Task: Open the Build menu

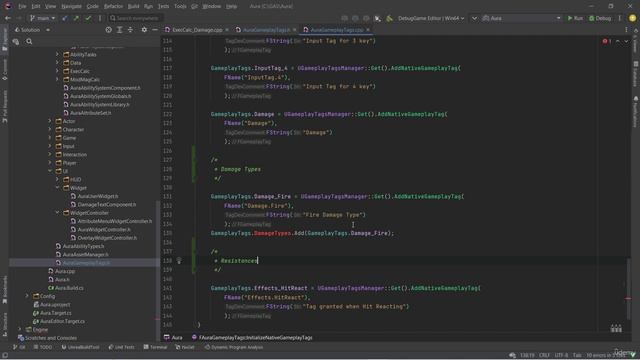Action: point(133,6)
